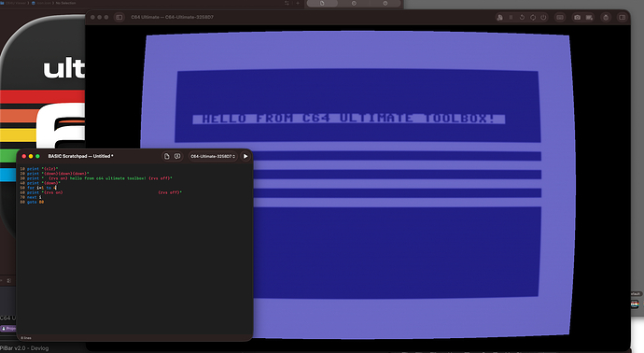Image resolution: width=644 pixels, height=353 pixels.
Task: Click line 80 'goto 80' in the editor
Action: pyautogui.click(x=32, y=203)
